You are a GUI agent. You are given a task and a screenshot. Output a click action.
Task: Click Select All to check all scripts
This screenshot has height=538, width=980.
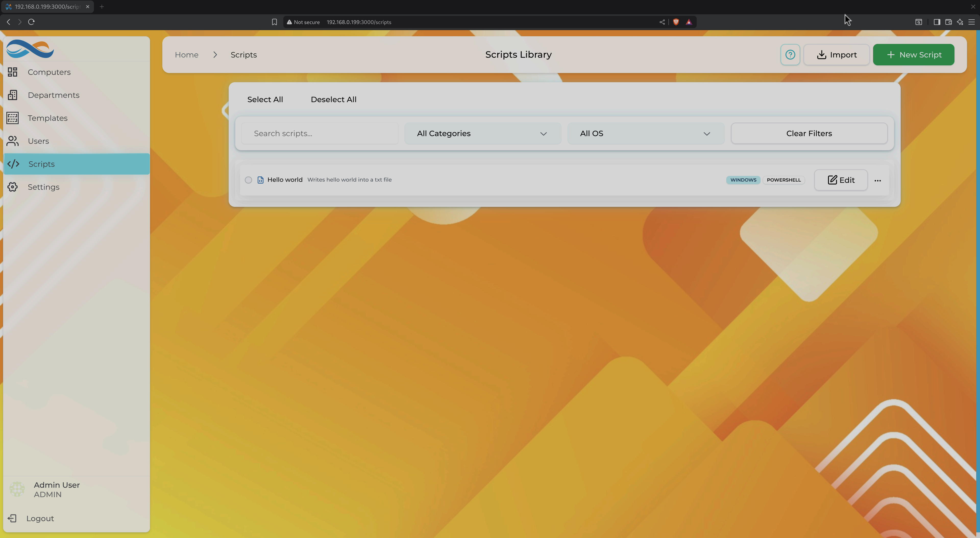pos(265,99)
